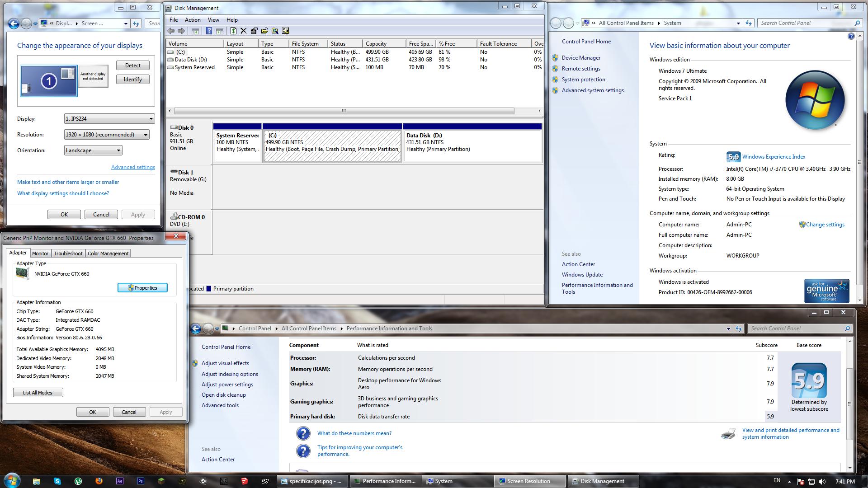Switch to Color Management tab
The height and width of the screenshot is (488, 868).
tap(108, 253)
